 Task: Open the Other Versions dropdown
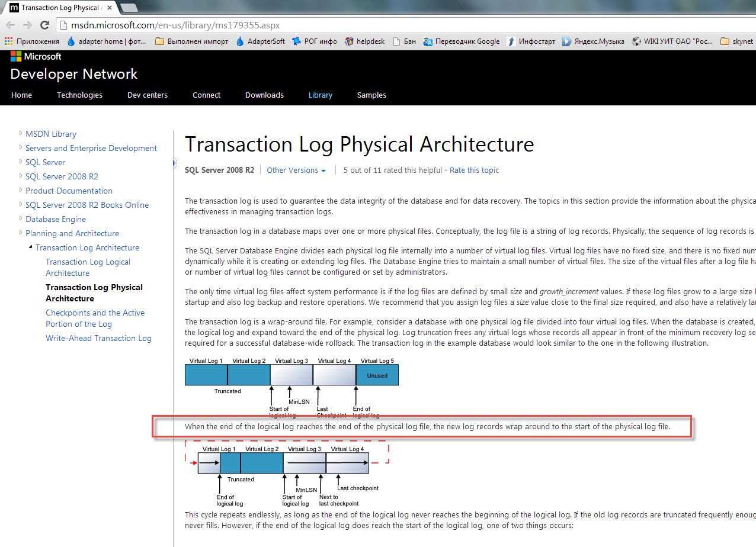(x=296, y=170)
